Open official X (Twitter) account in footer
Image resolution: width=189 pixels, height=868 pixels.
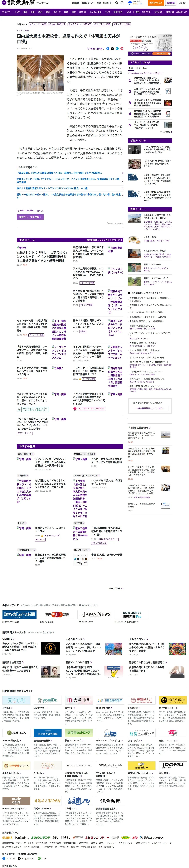tap(27, 858)
